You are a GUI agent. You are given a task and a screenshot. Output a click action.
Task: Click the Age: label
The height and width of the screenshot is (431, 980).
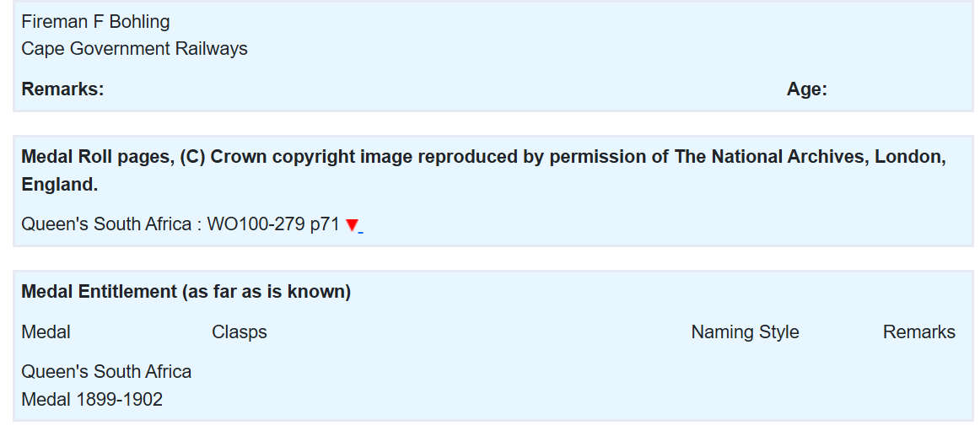click(806, 89)
